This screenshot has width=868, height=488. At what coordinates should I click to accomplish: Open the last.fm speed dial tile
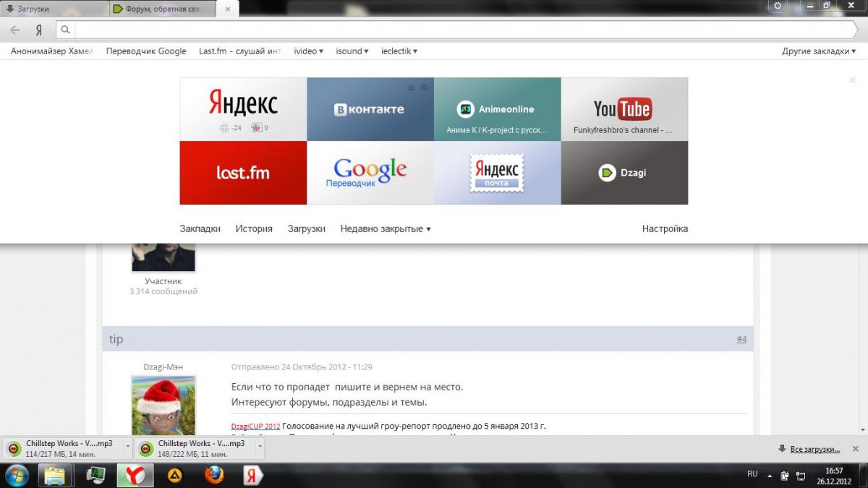tap(243, 173)
